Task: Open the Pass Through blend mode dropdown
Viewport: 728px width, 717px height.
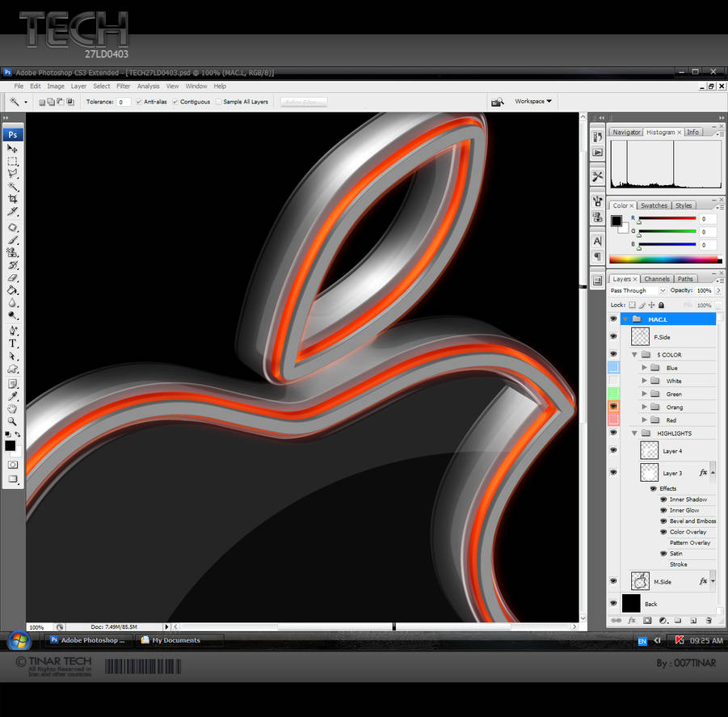Action: 638,291
